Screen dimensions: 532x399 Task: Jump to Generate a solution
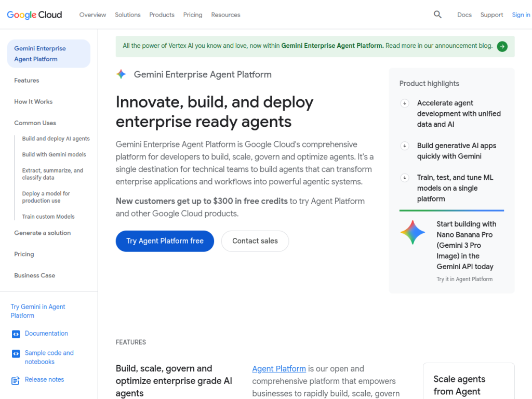(43, 233)
